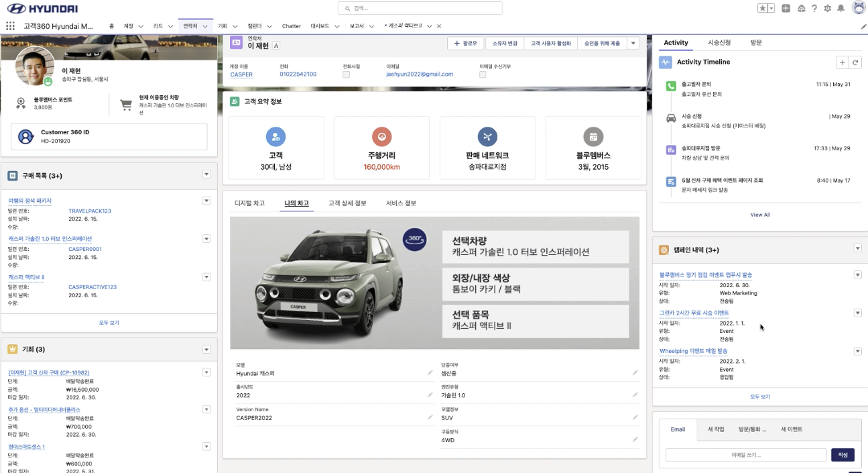Toggle the 전화사절 checkbox
Image resolution: width=868 pixels, height=473 pixels.
(x=346, y=74)
